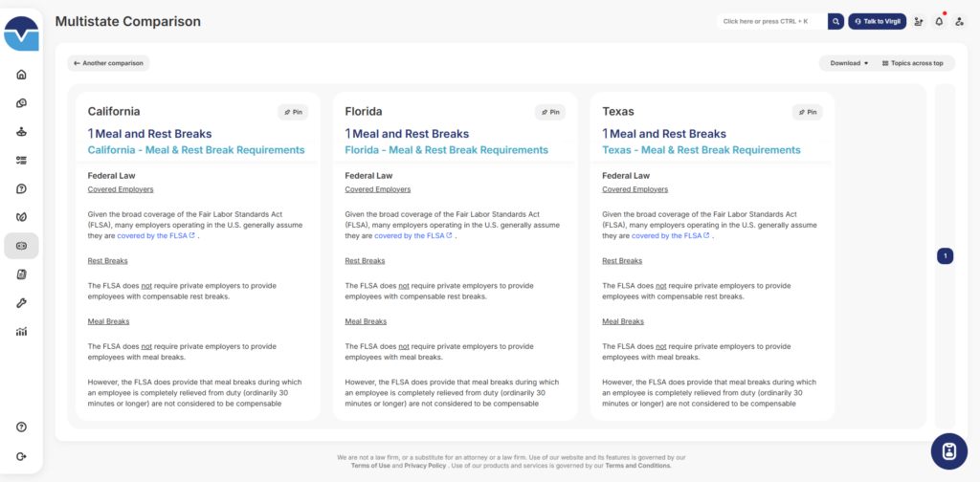Screen dimensions: 980x482
Task: Click the search magnifier button
Action: [835, 21]
